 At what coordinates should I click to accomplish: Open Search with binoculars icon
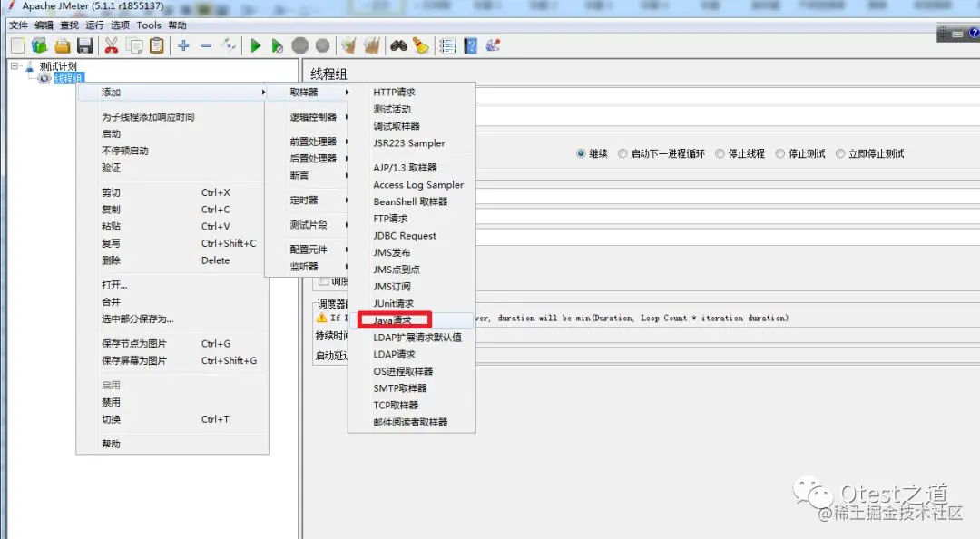398,45
